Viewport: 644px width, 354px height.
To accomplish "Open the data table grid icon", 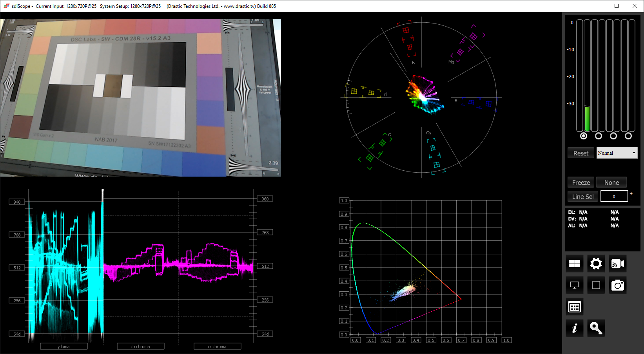I will coord(575,307).
